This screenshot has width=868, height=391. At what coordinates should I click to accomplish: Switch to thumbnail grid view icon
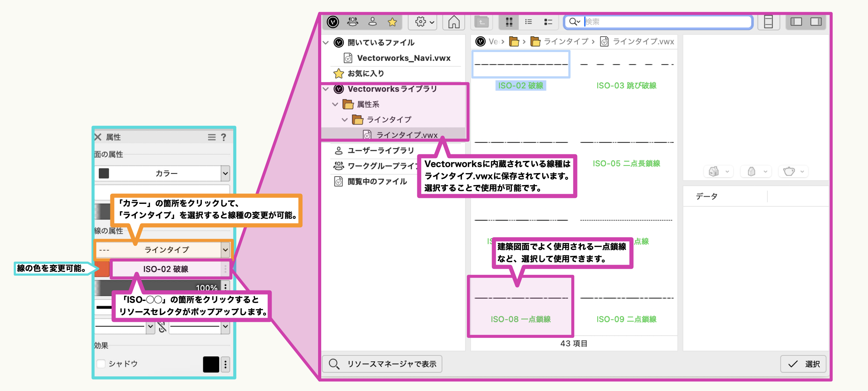pos(509,22)
